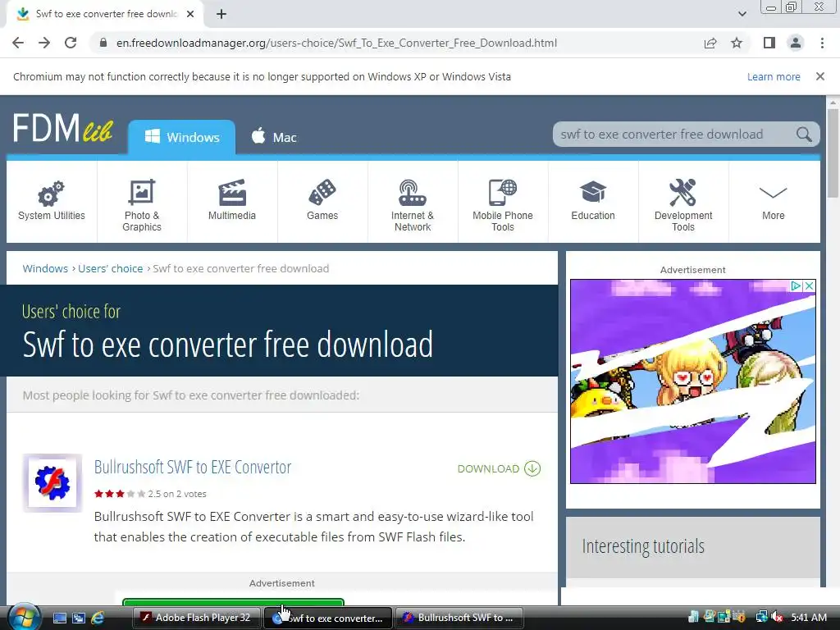Click the green ad button below Advertisement
Viewport: 840px width, 630px height.
coord(233,603)
